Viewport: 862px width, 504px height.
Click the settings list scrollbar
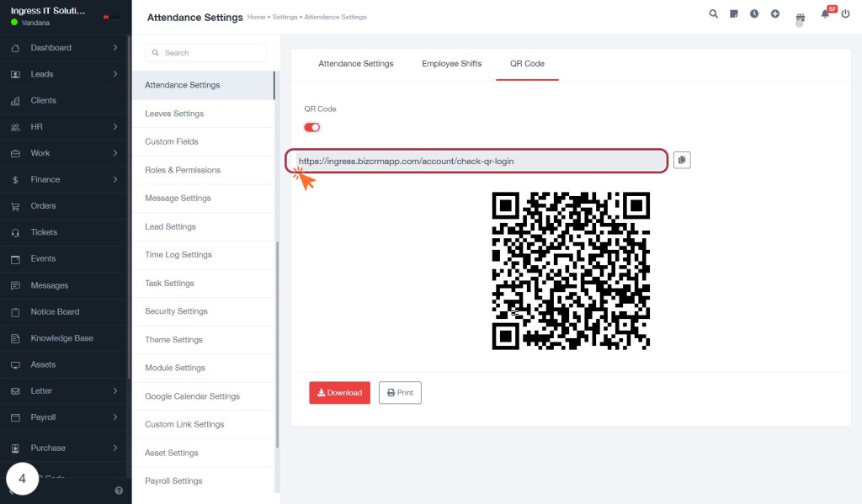tap(277, 344)
